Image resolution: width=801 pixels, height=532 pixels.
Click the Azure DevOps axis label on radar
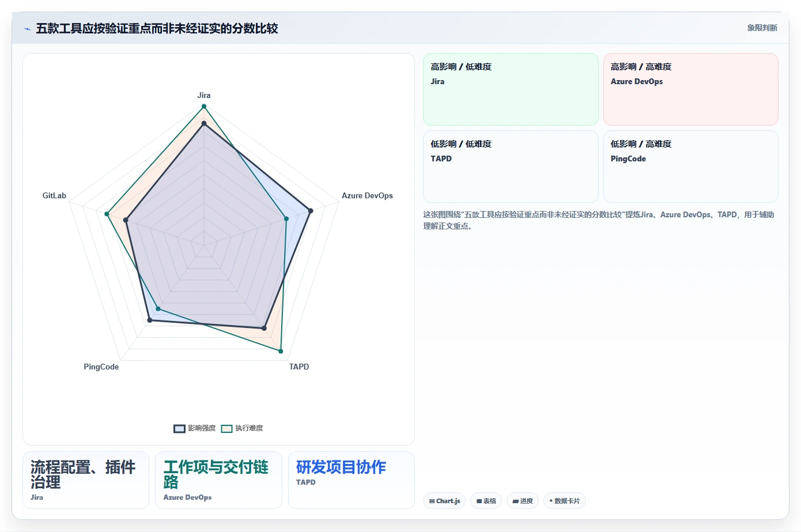[x=367, y=195]
